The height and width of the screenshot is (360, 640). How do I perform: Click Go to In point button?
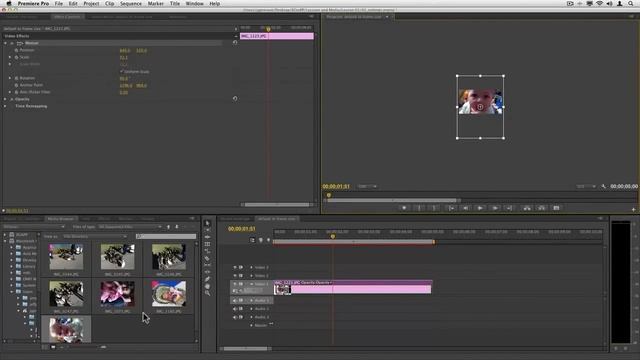451,208
